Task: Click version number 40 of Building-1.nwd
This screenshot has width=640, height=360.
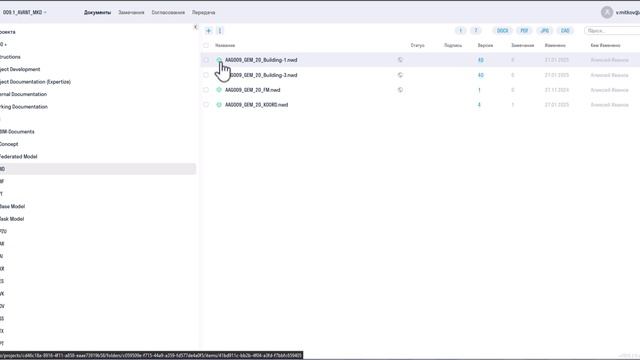Action: click(x=480, y=60)
